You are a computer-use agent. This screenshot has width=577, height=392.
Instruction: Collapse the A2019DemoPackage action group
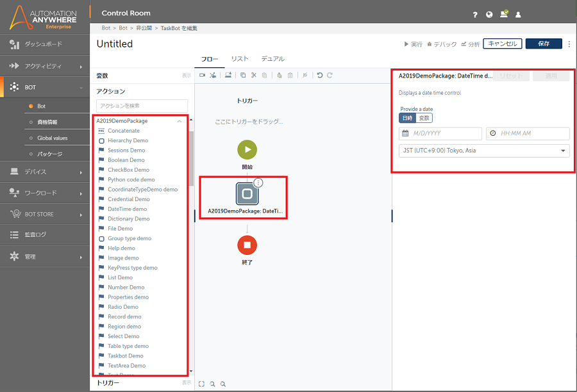tap(180, 121)
